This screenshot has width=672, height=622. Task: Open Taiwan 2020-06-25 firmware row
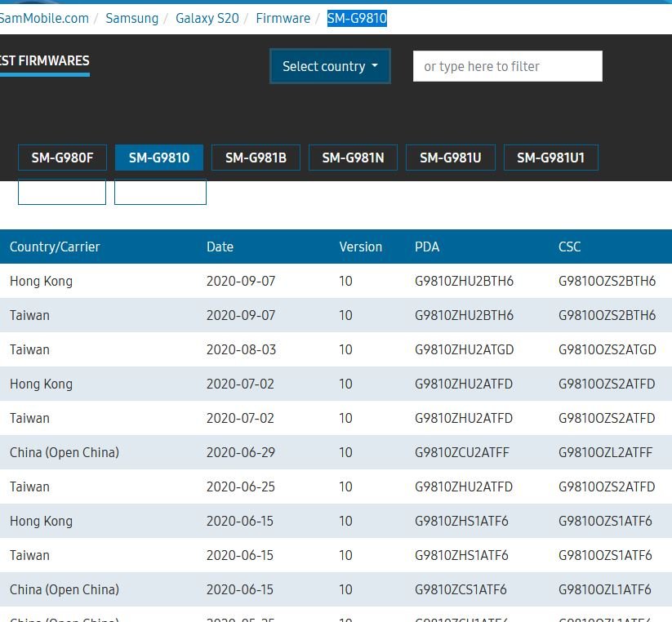(x=336, y=486)
